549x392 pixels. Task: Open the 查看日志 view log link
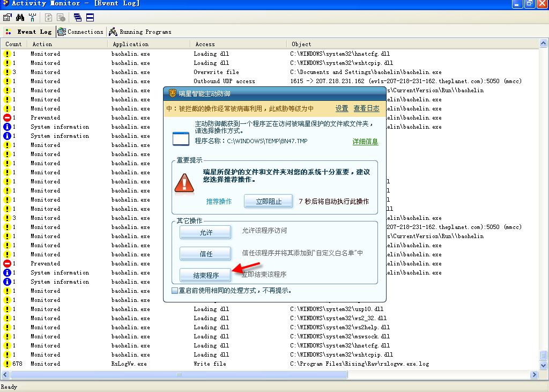(x=366, y=108)
